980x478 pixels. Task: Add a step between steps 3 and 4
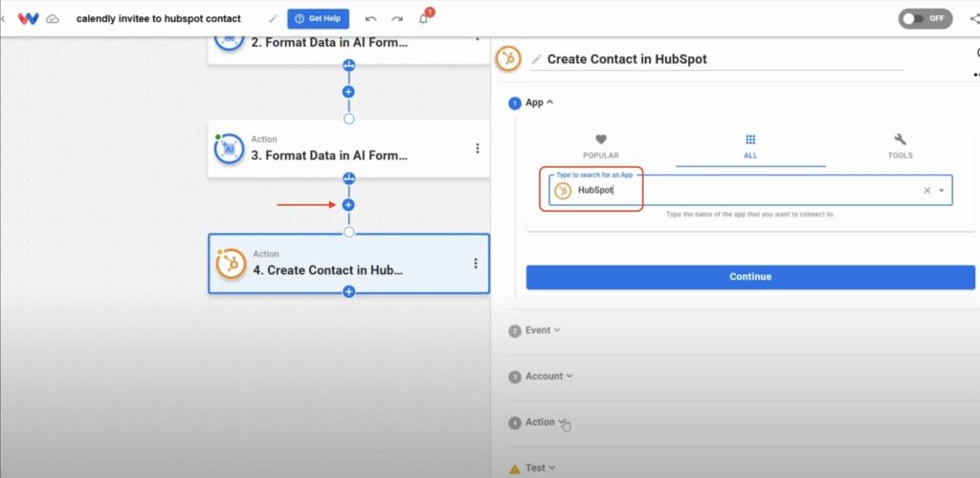click(348, 205)
